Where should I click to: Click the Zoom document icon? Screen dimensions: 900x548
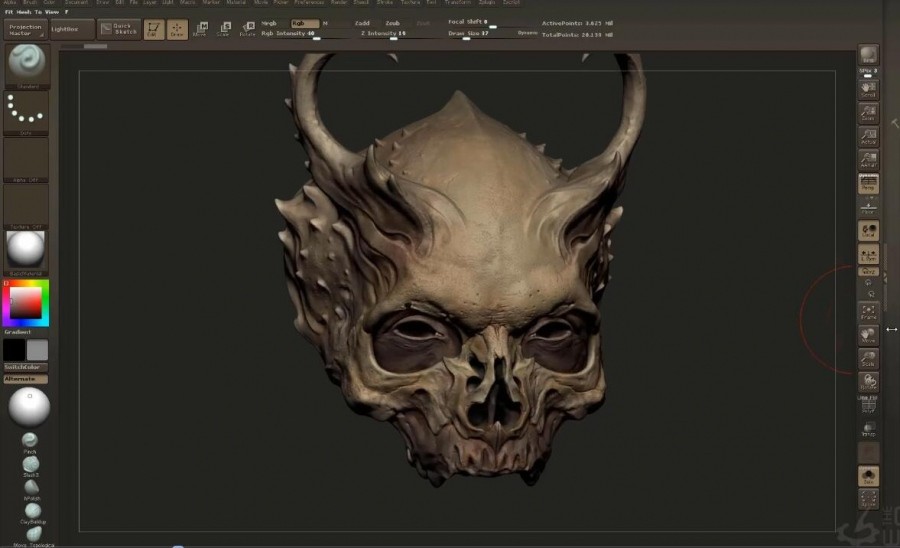click(x=868, y=113)
